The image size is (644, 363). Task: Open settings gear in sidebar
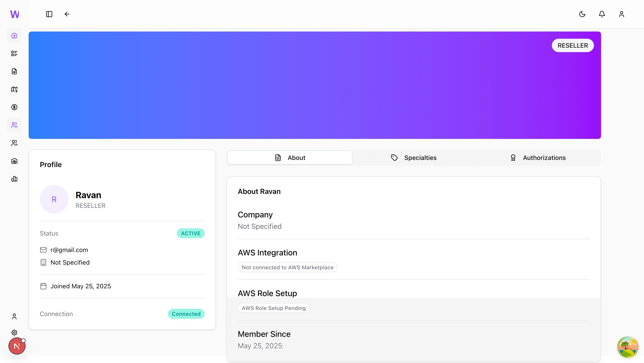click(x=14, y=333)
